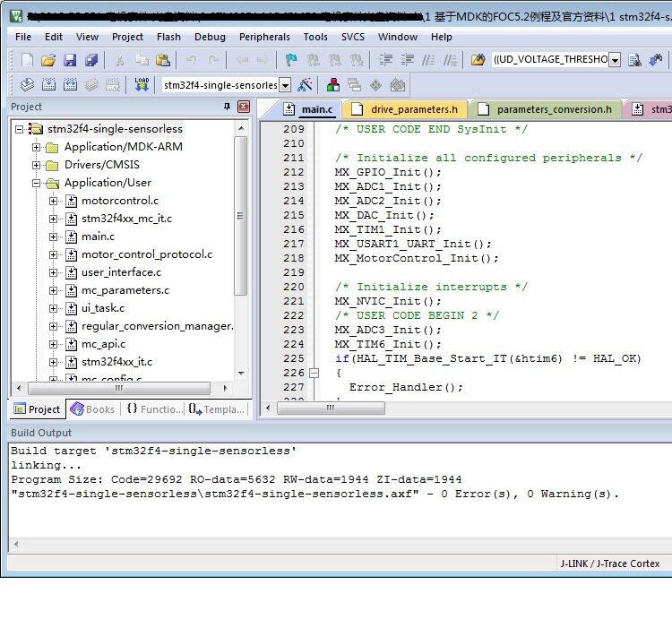Close the Project panel
Screen dimensions: 672x628
[244, 107]
